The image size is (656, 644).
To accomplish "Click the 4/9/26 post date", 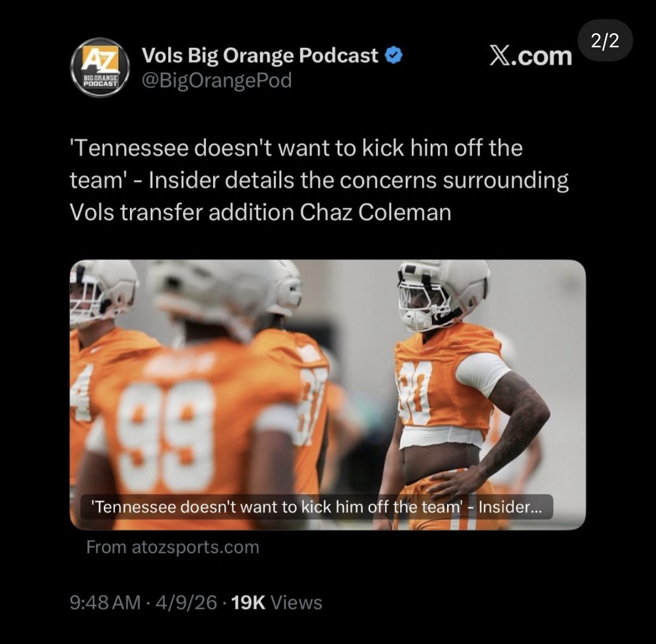I will coord(186,603).
